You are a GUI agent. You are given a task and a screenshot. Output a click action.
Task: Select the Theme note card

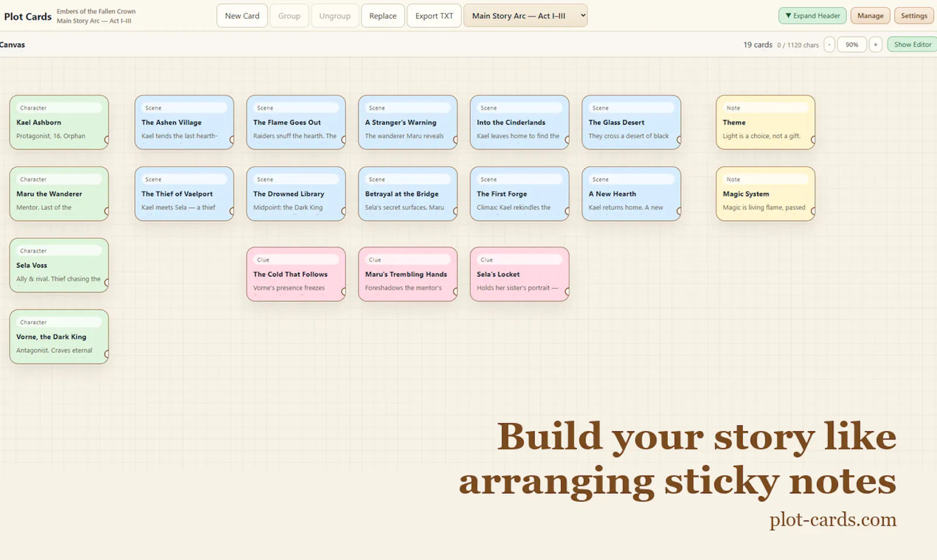pos(765,122)
